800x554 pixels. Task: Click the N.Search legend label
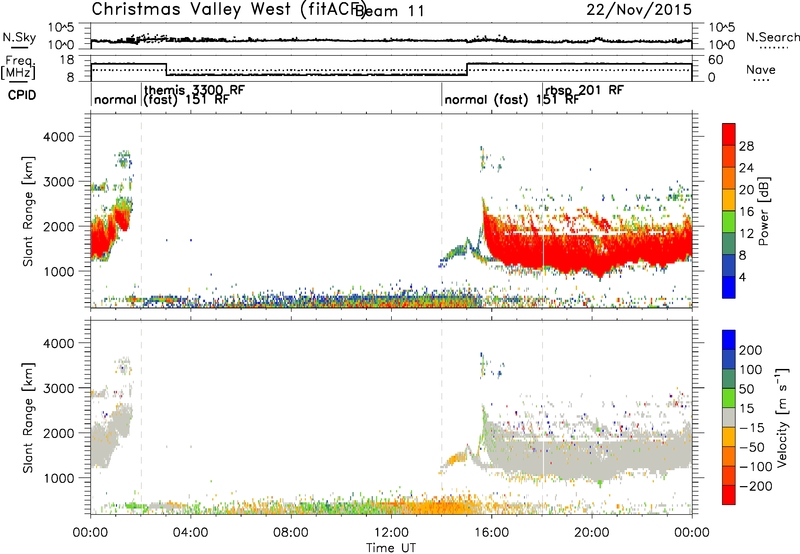click(772, 37)
